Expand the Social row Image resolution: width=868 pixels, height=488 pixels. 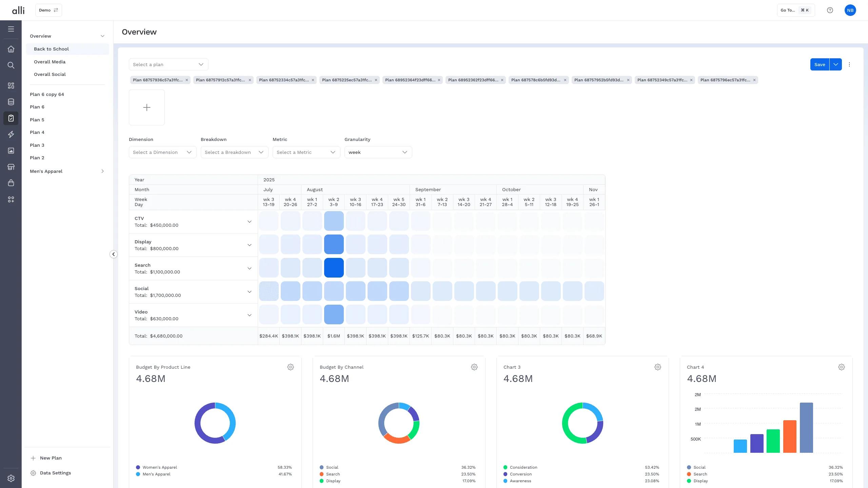(250, 292)
